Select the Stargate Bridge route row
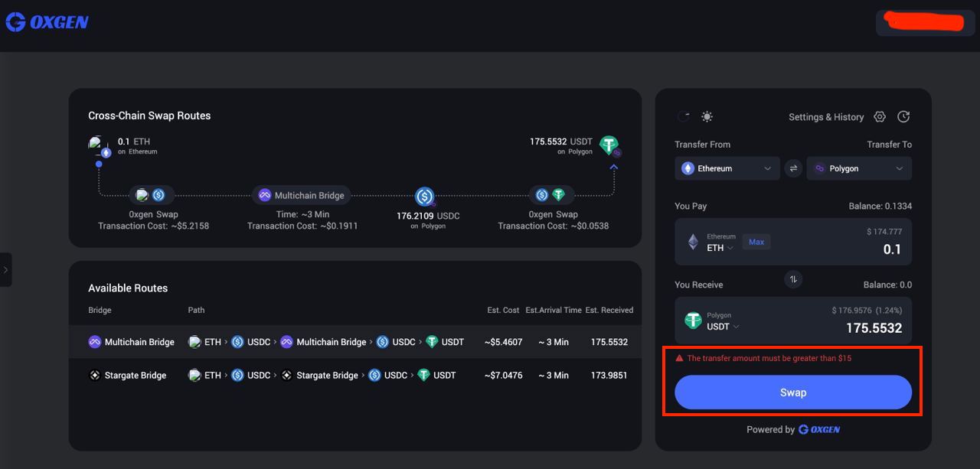The image size is (980, 469). point(354,375)
